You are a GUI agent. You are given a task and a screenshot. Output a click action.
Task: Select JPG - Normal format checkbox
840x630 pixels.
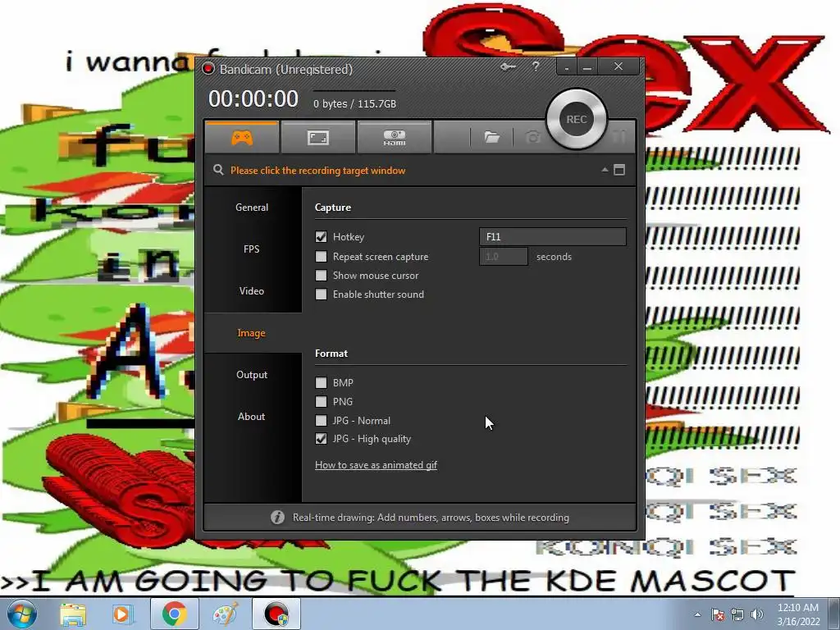[x=321, y=420]
